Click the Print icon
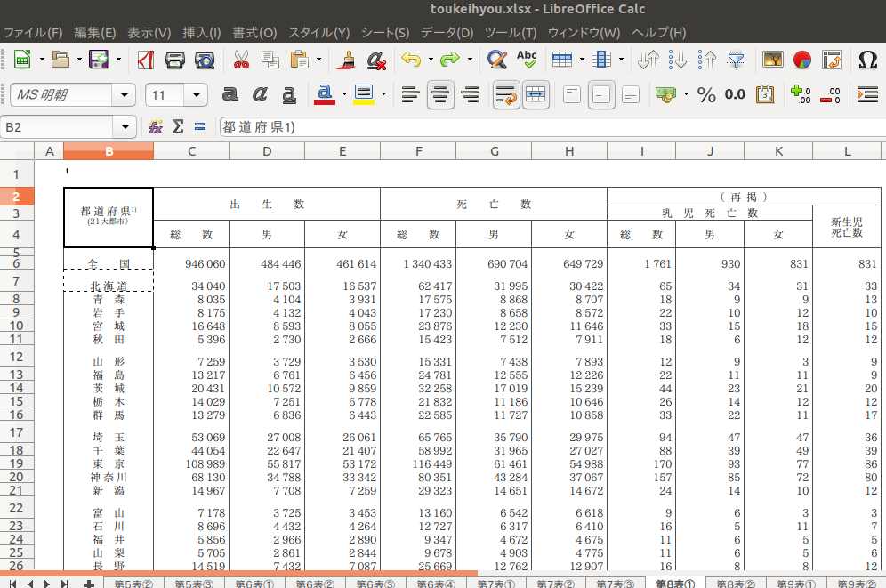Screen dimensions: 886x588 (175, 60)
